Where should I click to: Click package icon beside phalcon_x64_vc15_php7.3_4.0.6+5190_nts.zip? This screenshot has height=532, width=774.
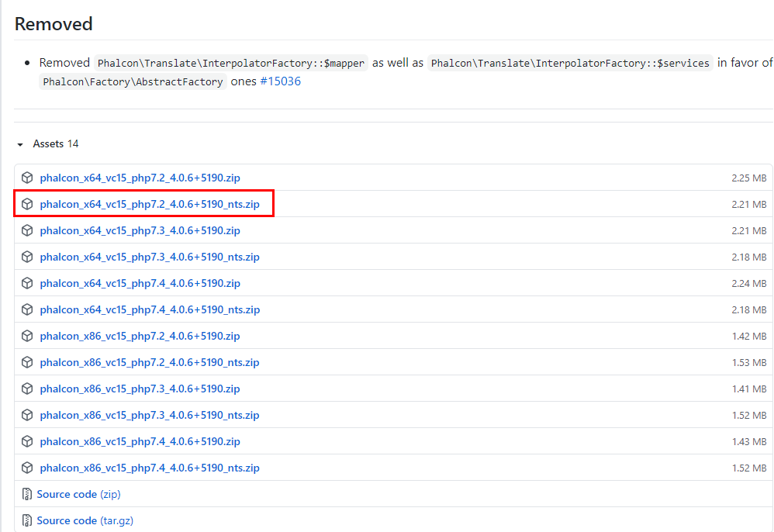tap(27, 257)
